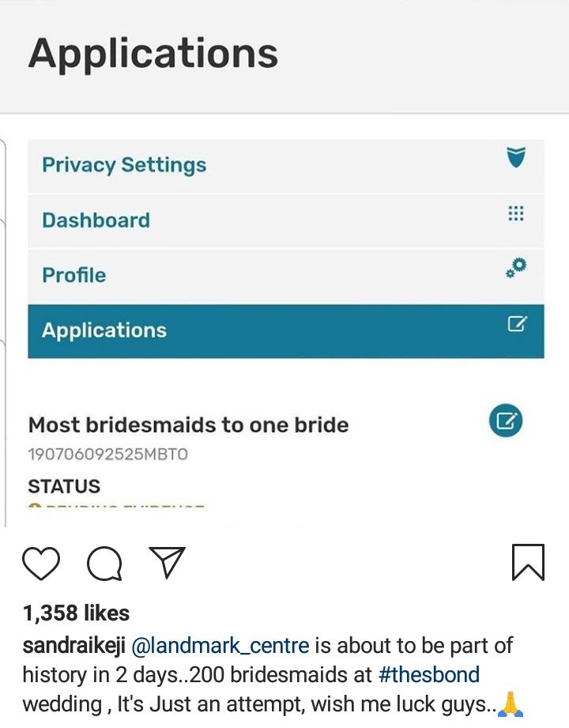This screenshot has width=569, height=728.
Task: Like the post with the heart icon
Action: 41,564
